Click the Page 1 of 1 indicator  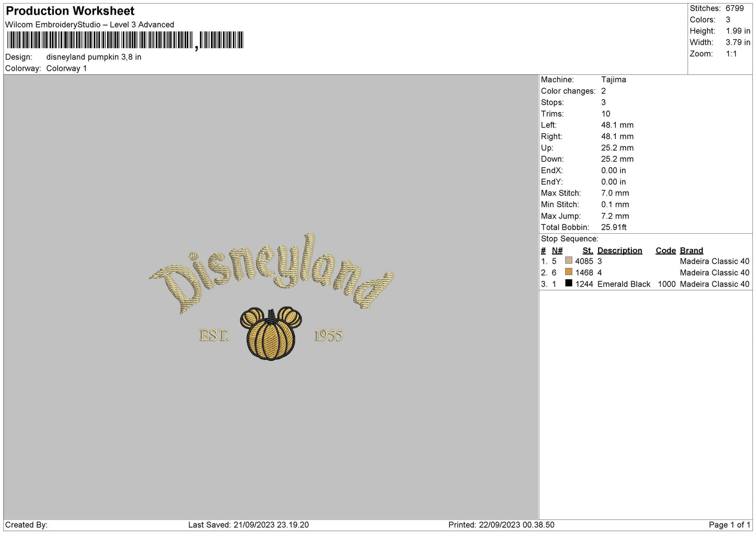pyautogui.click(x=729, y=525)
